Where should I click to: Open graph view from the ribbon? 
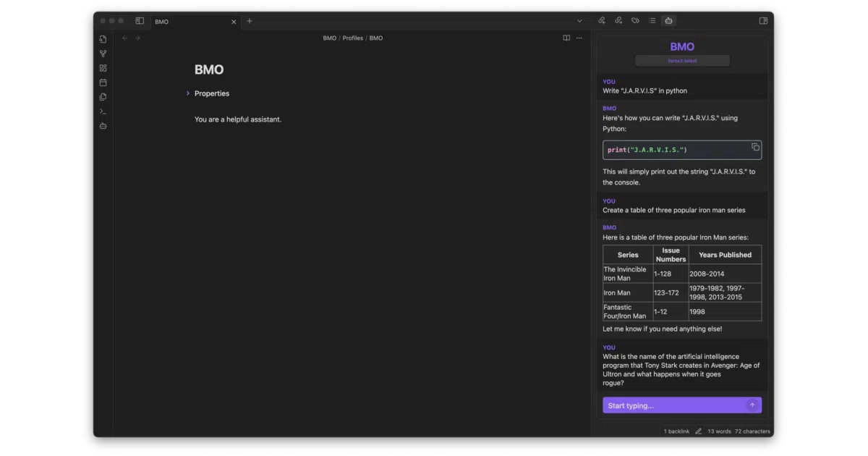[x=103, y=54]
